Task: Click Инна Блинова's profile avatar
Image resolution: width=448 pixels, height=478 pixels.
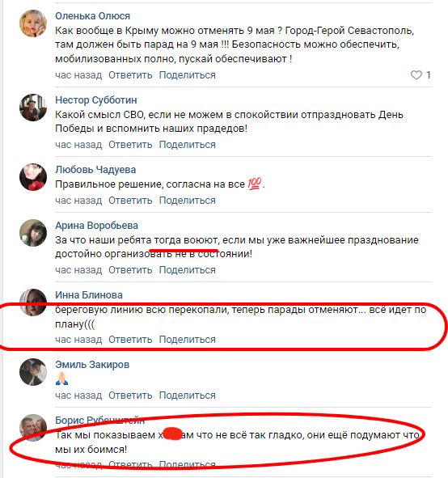Action: [33, 302]
